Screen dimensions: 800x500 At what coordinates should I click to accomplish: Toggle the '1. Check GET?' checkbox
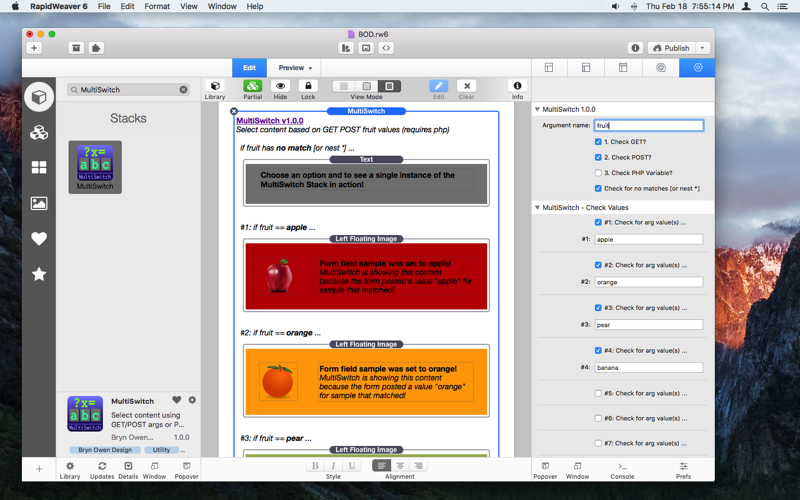[598, 142]
